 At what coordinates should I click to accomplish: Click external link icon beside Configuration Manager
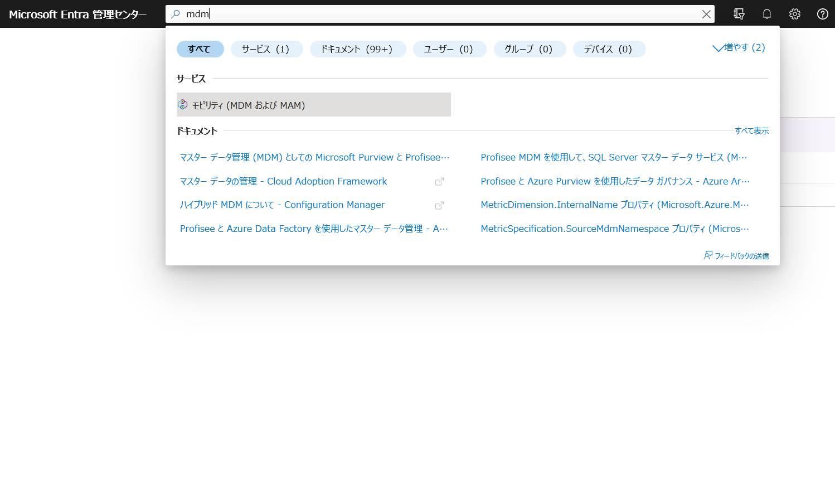tap(439, 205)
